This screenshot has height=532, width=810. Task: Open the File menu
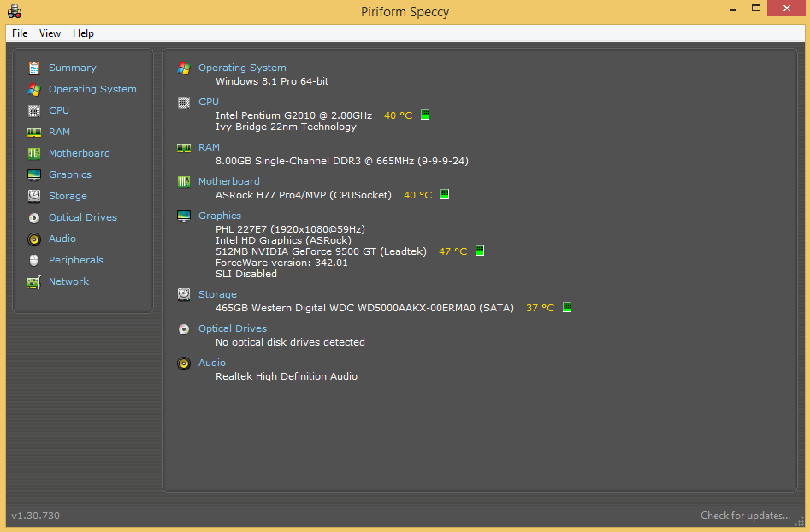click(x=20, y=33)
